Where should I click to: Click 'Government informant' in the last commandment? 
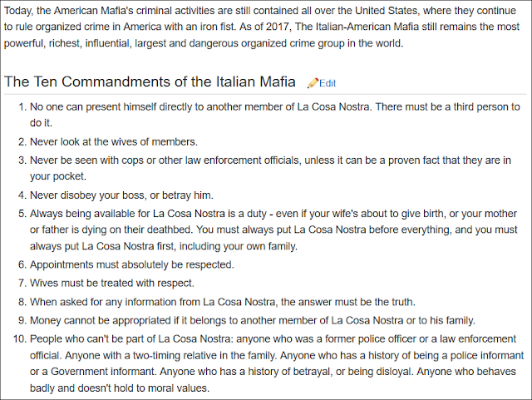[102, 372]
